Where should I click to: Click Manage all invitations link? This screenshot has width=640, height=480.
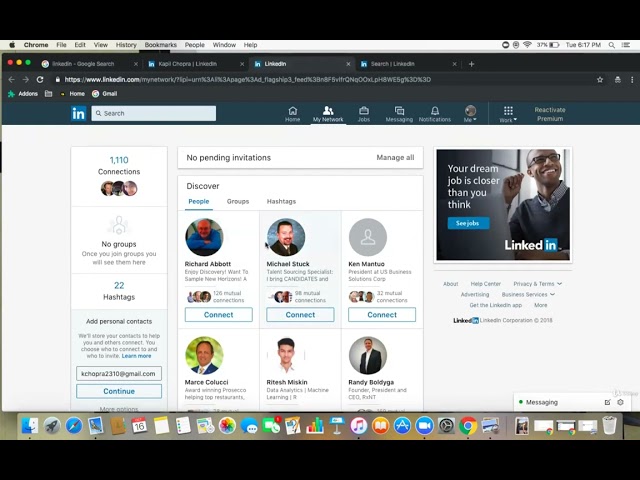(x=395, y=158)
